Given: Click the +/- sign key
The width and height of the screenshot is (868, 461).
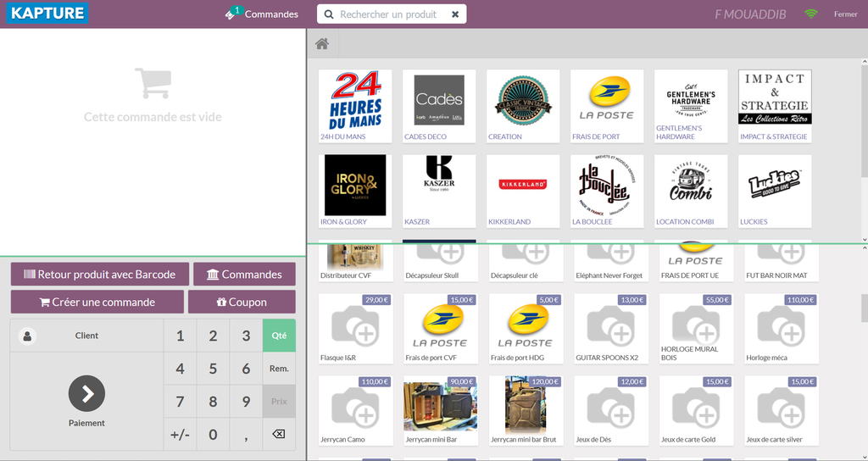Looking at the screenshot, I should click(180, 435).
